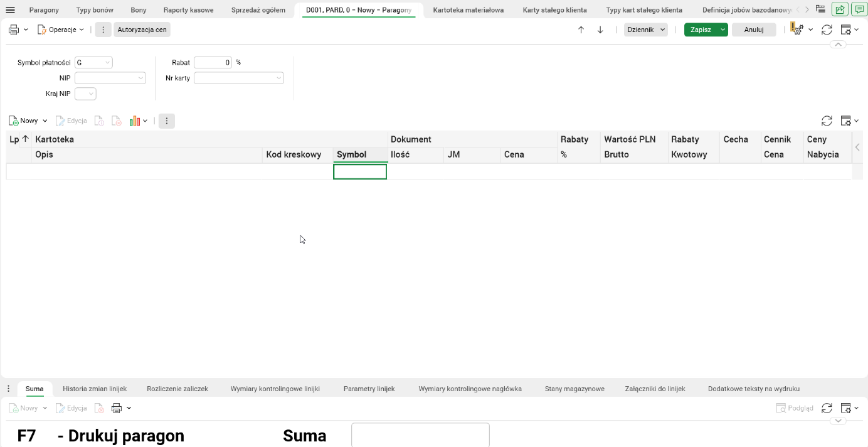This screenshot has height=447, width=868.
Task: Sort by the Lp column header
Action: pyautogui.click(x=19, y=139)
